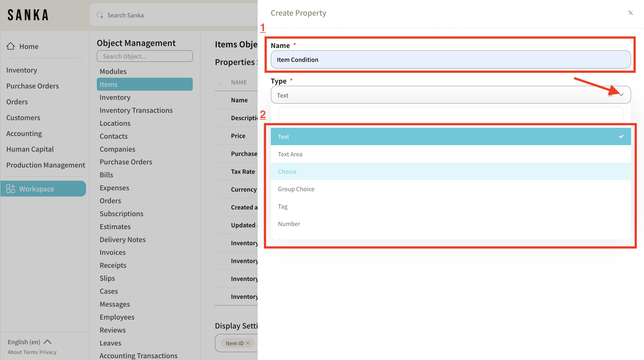Select the Number type option
The image size is (644, 360).
tap(289, 224)
